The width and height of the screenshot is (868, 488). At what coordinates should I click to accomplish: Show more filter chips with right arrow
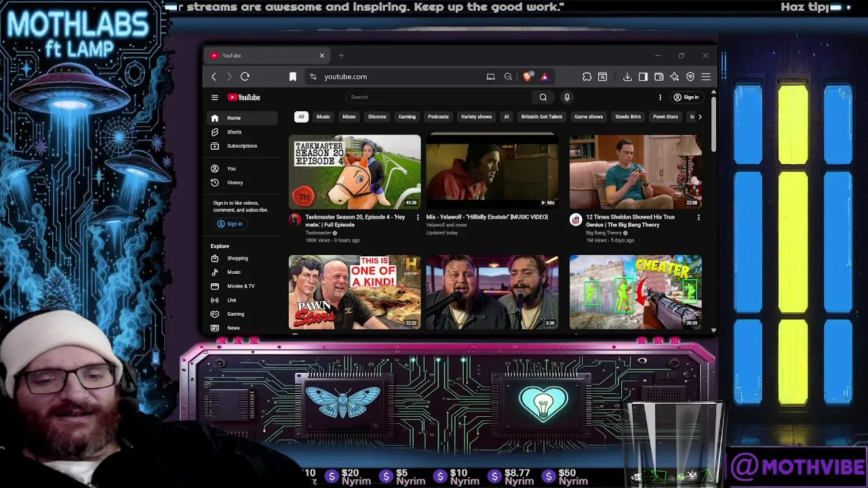point(700,117)
